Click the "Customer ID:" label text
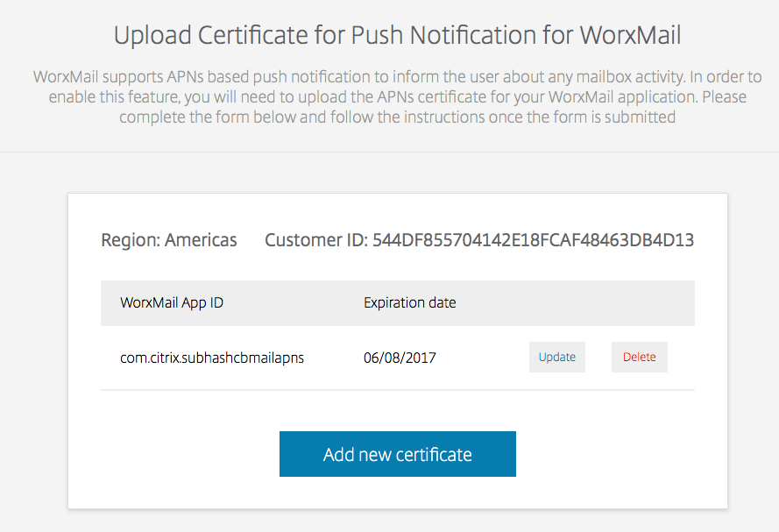The height and width of the screenshot is (532, 779). tap(315, 240)
